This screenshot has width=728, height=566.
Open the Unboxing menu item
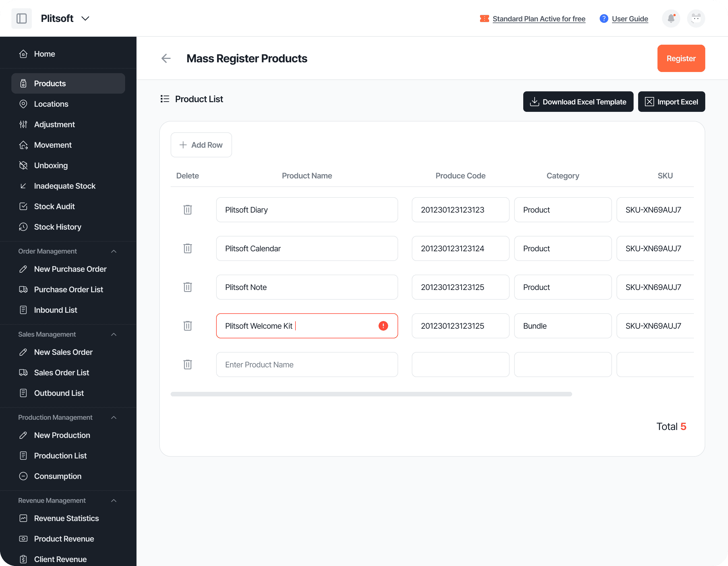tap(51, 165)
